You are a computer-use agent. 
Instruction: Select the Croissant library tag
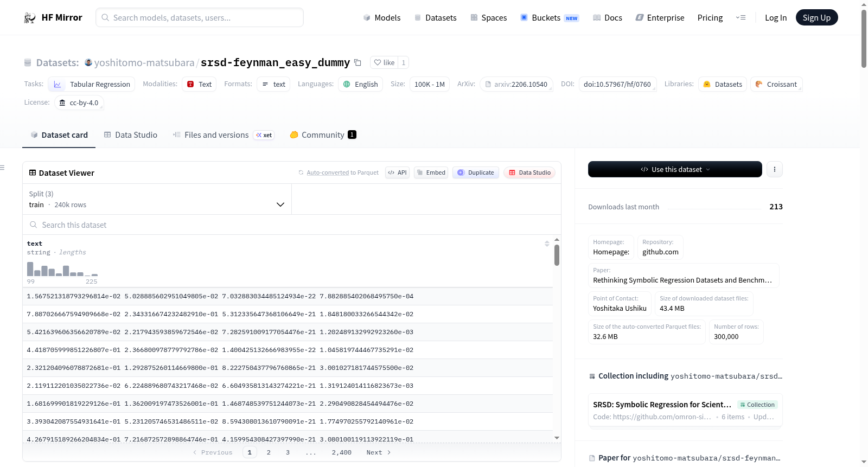[x=776, y=84]
